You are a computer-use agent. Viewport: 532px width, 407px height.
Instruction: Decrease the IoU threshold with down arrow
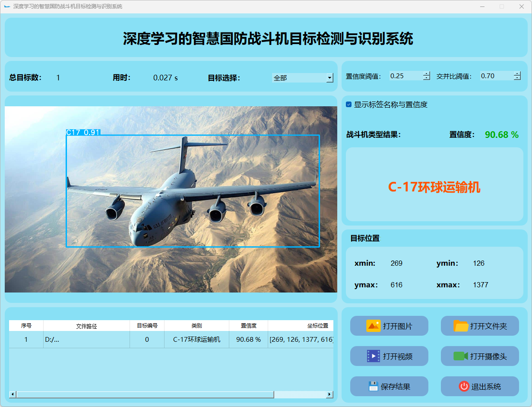tap(517, 78)
